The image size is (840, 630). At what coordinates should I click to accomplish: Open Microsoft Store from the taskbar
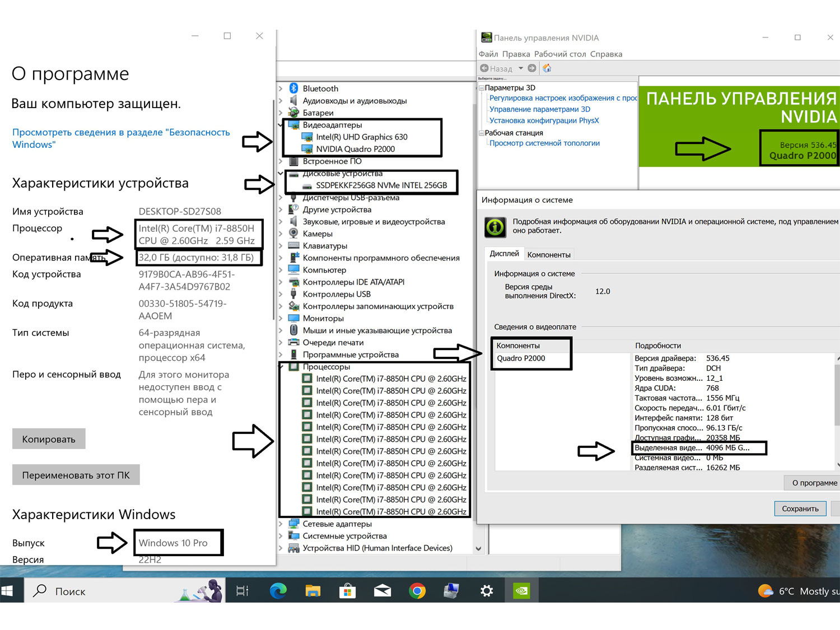[347, 591]
